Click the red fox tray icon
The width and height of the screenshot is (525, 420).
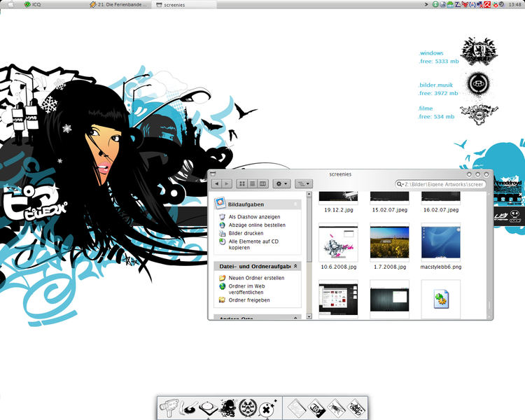pos(465,4)
